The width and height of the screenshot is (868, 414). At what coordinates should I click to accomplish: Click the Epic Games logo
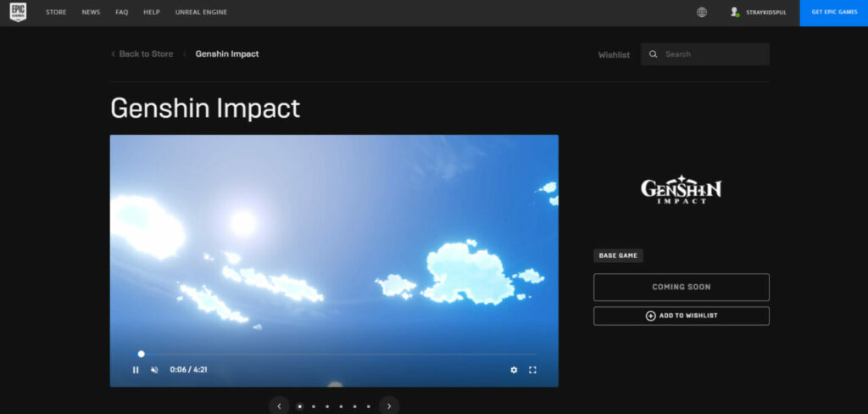(x=18, y=12)
